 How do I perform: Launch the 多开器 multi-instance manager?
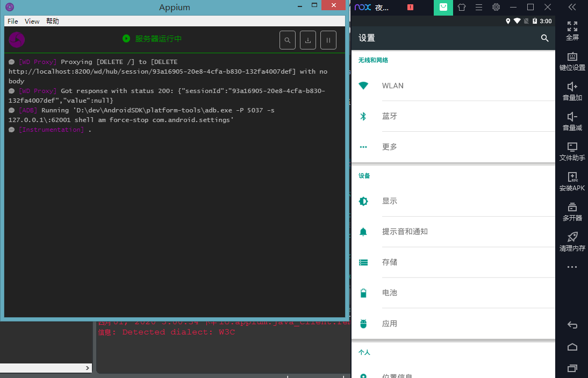tap(572, 211)
